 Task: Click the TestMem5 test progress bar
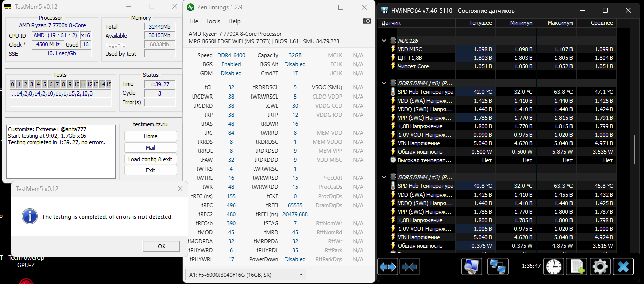[x=60, y=103]
